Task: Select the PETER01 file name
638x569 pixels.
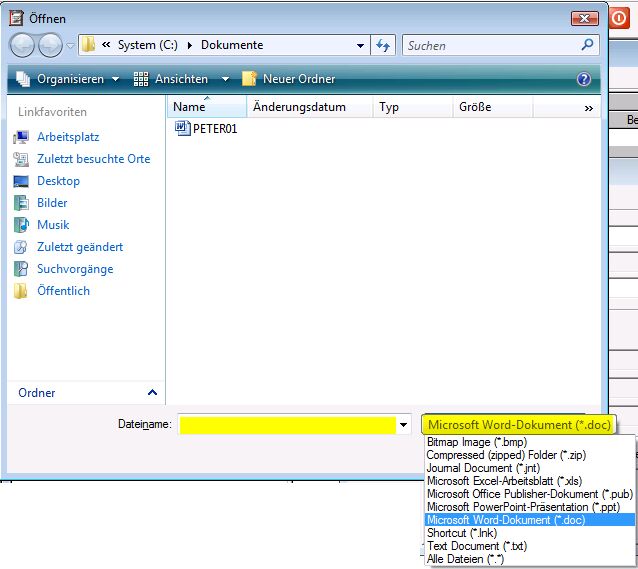Action: [215, 129]
